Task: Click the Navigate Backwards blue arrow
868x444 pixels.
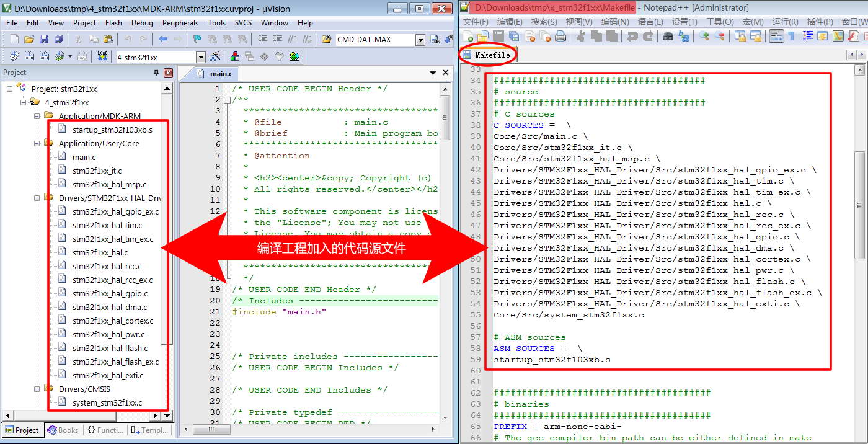Action: pyautogui.click(x=163, y=39)
